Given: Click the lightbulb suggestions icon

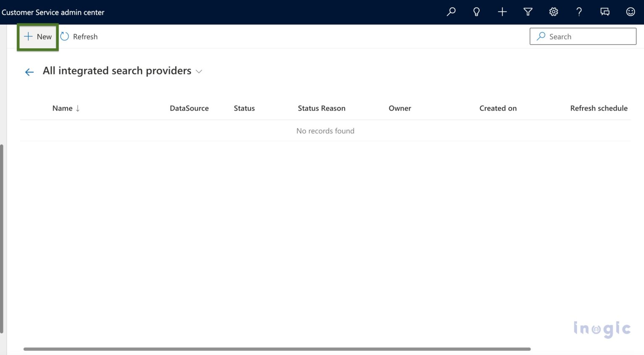Looking at the screenshot, I should tap(476, 12).
